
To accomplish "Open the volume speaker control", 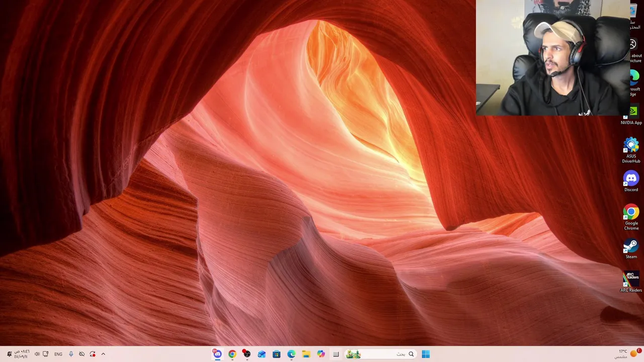I will point(37,354).
